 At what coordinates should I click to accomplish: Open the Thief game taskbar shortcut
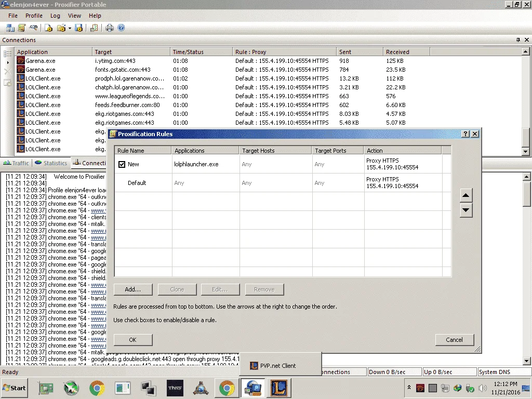(175, 388)
